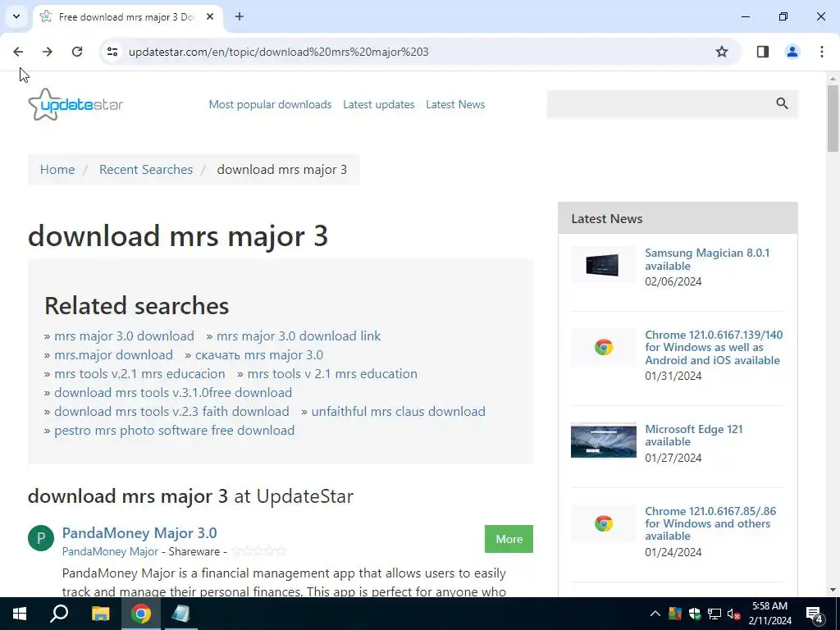Open Latest News nav link
The width and height of the screenshot is (840, 630).
click(x=455, y=104)
